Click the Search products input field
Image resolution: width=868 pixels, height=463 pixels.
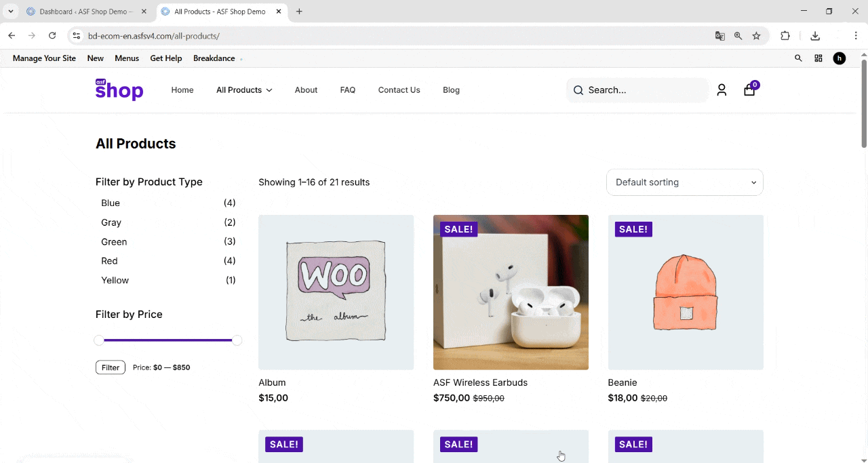coord(637,90)
